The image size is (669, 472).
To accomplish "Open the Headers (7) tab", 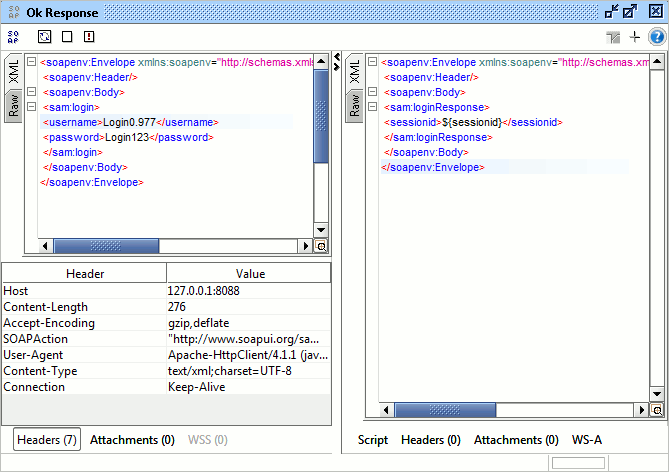I will pyautogui.click(x=47, y=440).
